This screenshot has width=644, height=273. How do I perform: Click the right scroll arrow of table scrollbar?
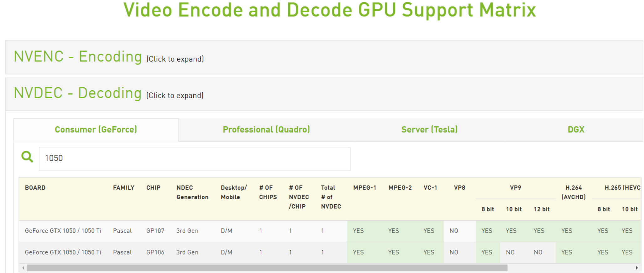(637, 268)
